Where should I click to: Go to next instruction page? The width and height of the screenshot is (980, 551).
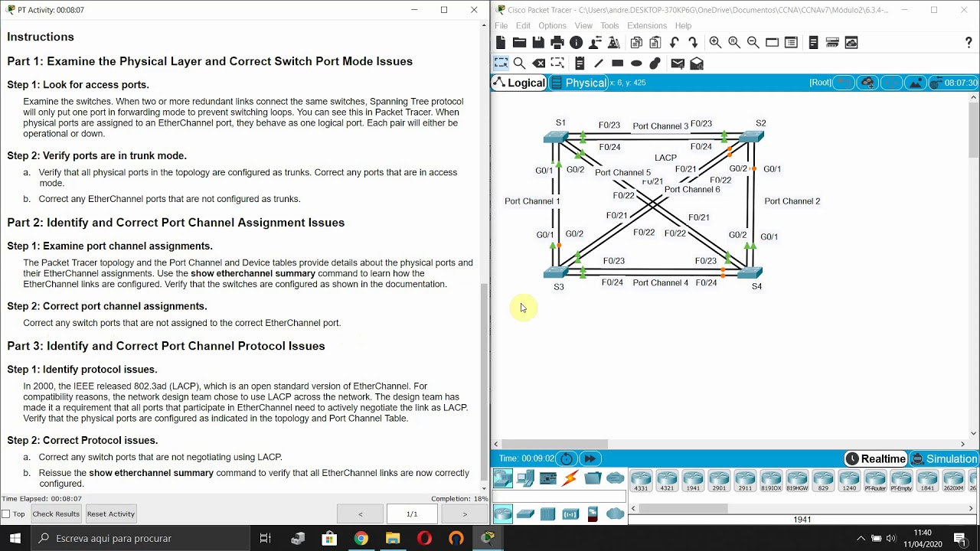tap(464, 514)
